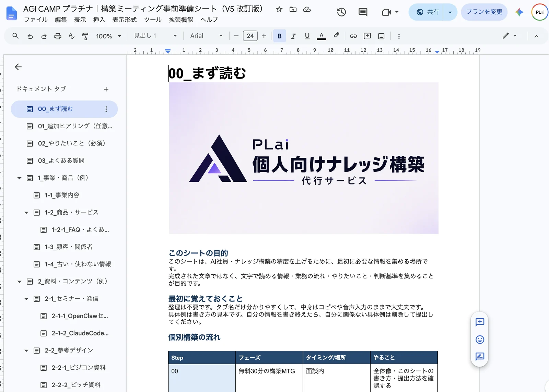Open comments panel icon

coord(363,12)
